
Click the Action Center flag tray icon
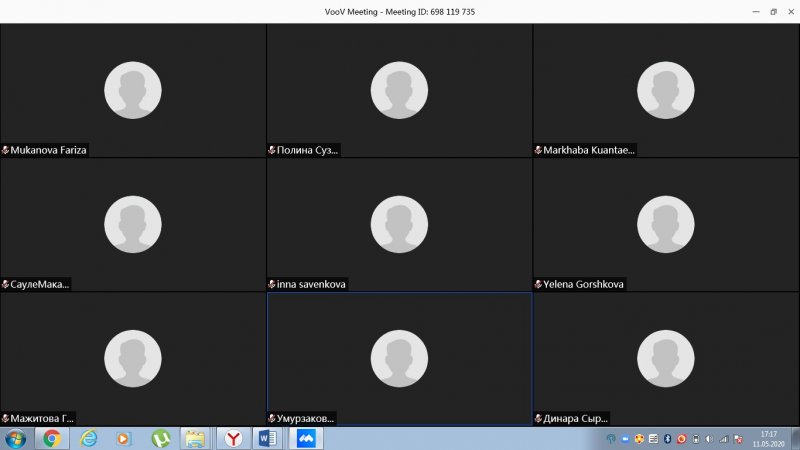pyautogui.click(x=739, y=439)
